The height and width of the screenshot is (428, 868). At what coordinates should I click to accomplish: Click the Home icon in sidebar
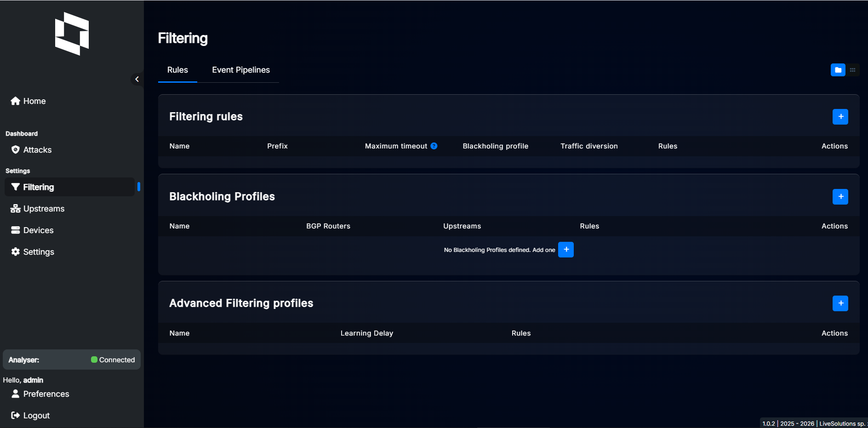point(15,101)
